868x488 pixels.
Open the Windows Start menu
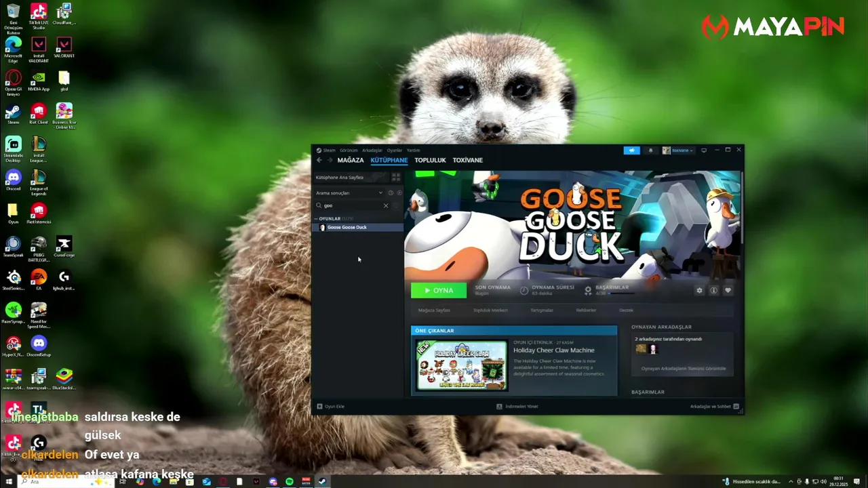tap(9, 481)
